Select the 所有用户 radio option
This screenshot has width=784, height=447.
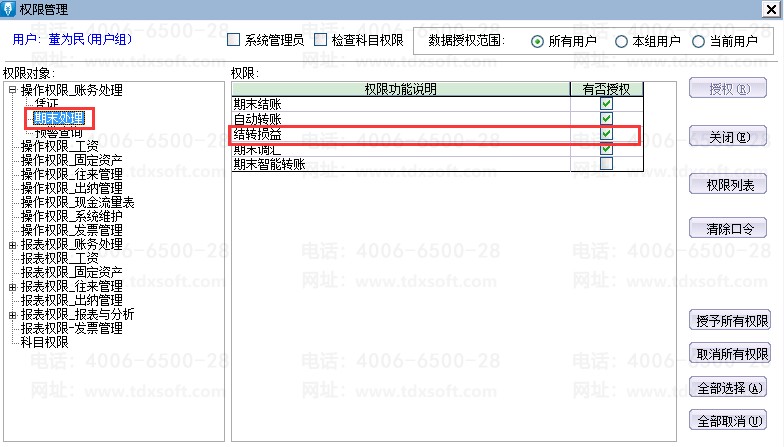(537, 42)
